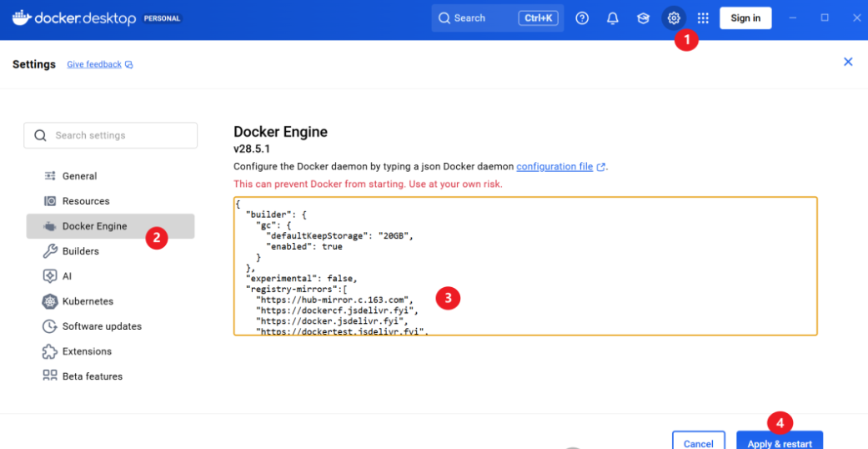Click the "enabled": true line
The image size is (868, 449).
pyautogui.click(x=304, y=246)
